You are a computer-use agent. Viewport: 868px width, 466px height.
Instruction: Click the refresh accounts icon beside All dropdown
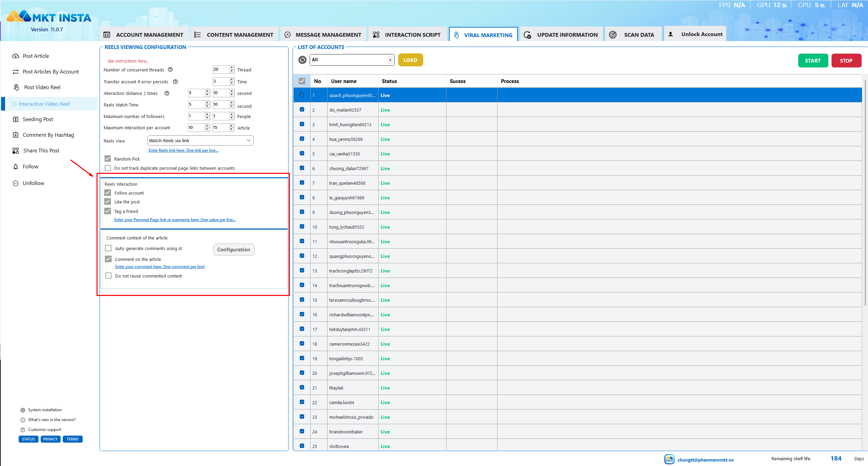(302, 60)
